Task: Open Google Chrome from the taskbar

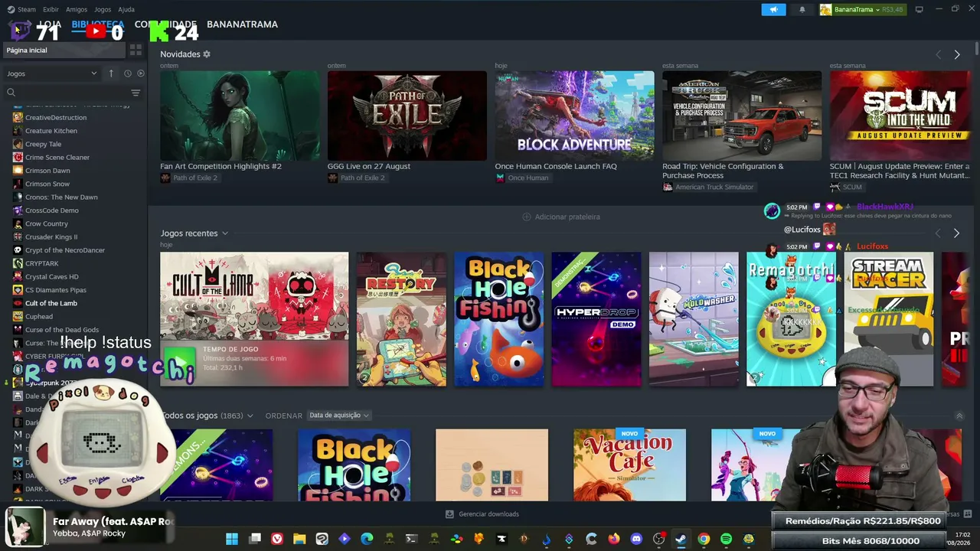Action: [704, 539]
